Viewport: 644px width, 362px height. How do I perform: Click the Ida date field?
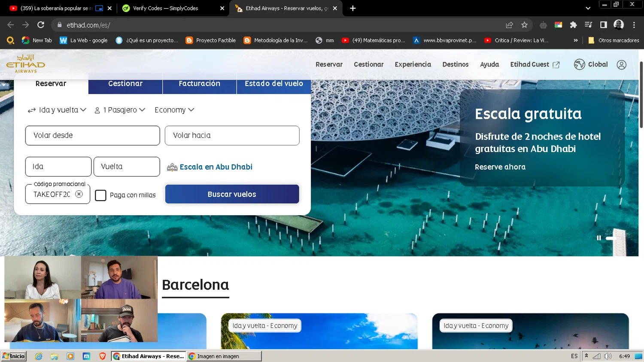point(58,167)
